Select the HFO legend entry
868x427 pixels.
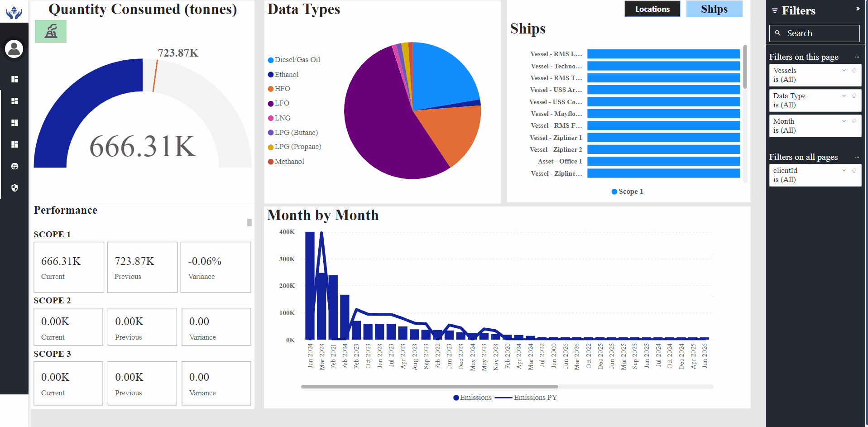pos(282,89)
